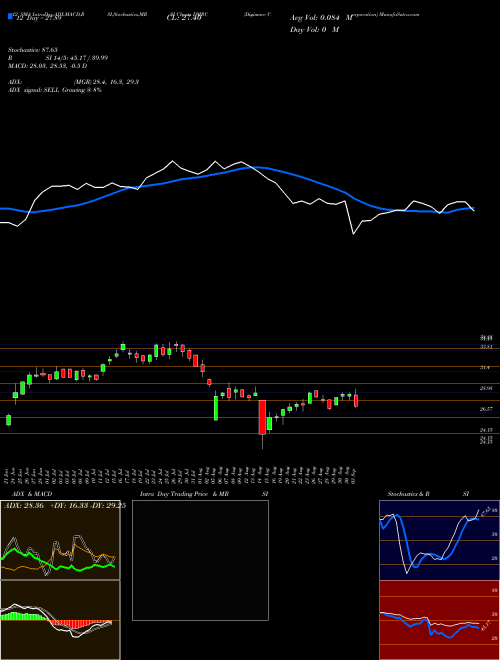Screen dimensions: 500x660
Task: Select the 'MACD: 28.03, 28.53, -0.5 D' line
Action: [48, 66]
